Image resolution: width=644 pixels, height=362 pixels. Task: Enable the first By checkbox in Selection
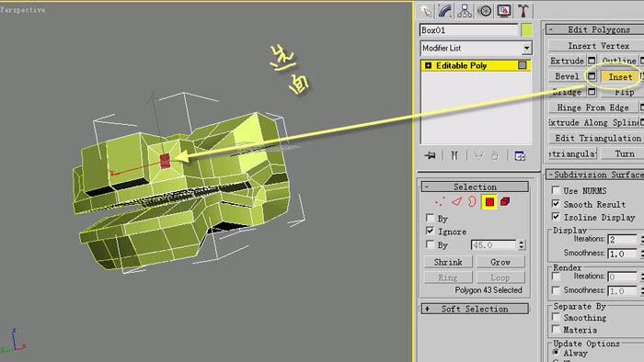tap(430, 218)
